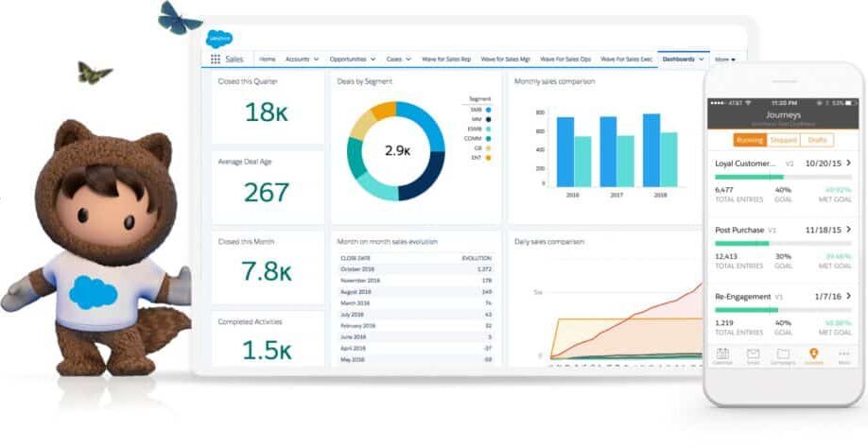868x448 pixels.
Task: Click the ESMB segment legend dot
Action: click(488, 129)
